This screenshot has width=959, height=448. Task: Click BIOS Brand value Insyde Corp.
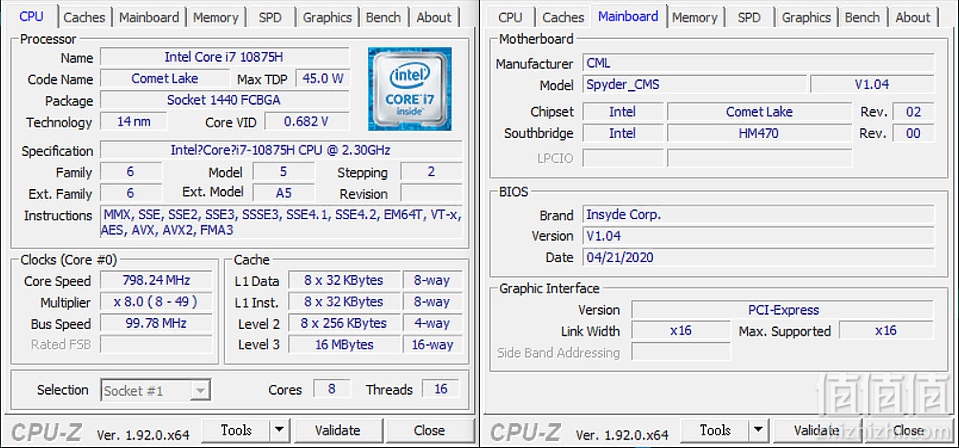point(758,215)
